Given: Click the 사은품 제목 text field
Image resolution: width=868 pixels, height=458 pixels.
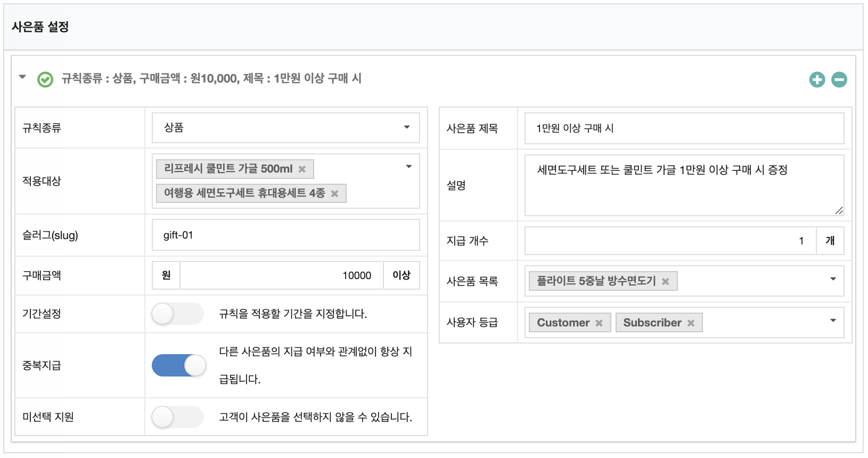Looking at the screenshot, I should [684, 128].
